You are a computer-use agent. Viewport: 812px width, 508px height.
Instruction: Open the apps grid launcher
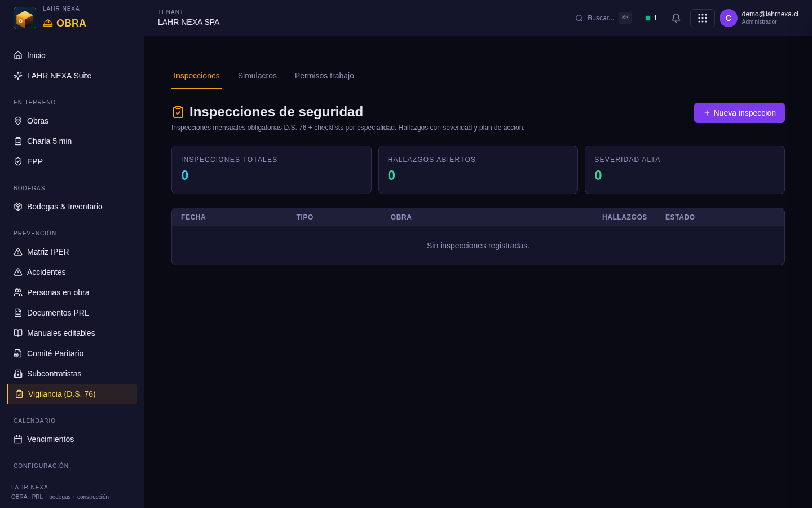pos(703,18)
